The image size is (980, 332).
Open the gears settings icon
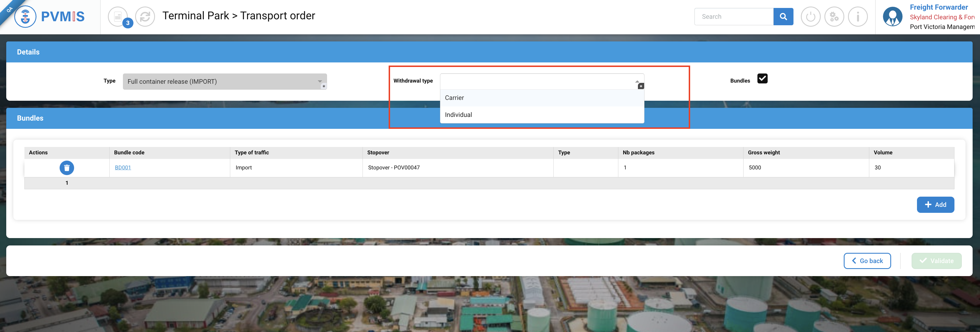[834, 16]
